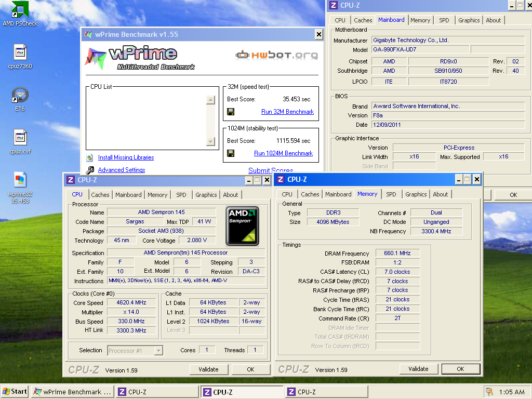Viewport: 532px width, 399px height.
Task: Click Validate in the CPU-Z CPU window
Action: click(209, 369)
